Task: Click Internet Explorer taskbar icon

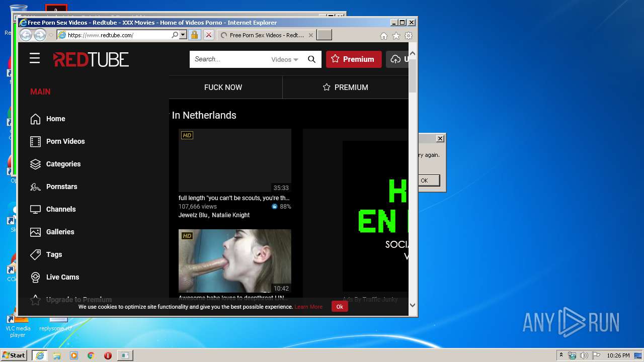Action: tap(39, 355)
